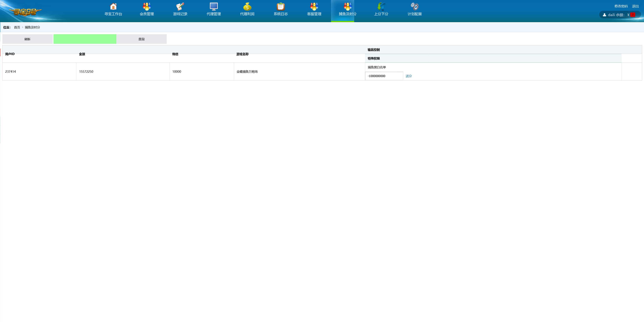
Task: Click the 用户ID column header
Action: tap(10, 54)
